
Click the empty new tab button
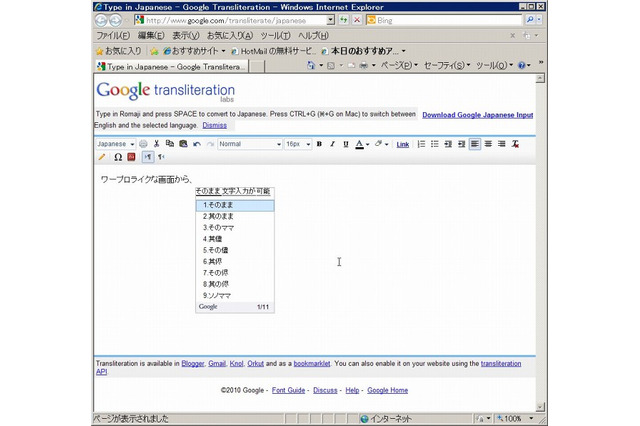tap(257, 66)
